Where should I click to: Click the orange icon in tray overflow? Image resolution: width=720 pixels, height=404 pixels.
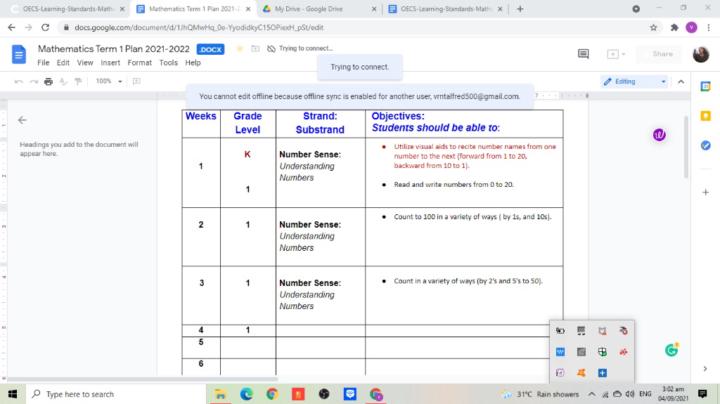[x=581, y=373]
